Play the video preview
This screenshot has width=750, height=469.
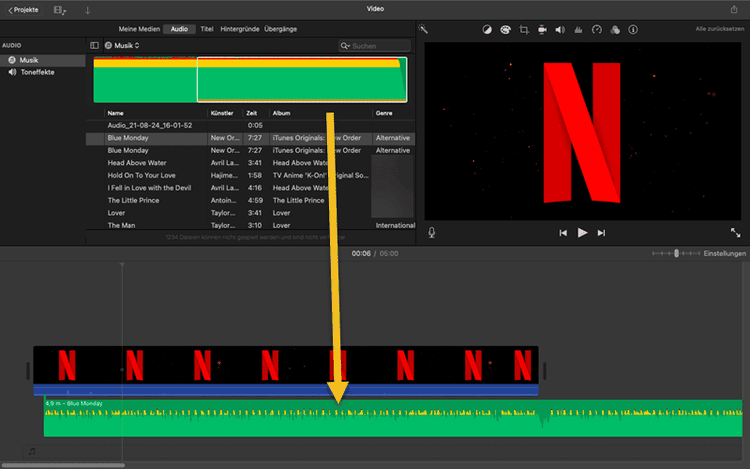point(582,233)
